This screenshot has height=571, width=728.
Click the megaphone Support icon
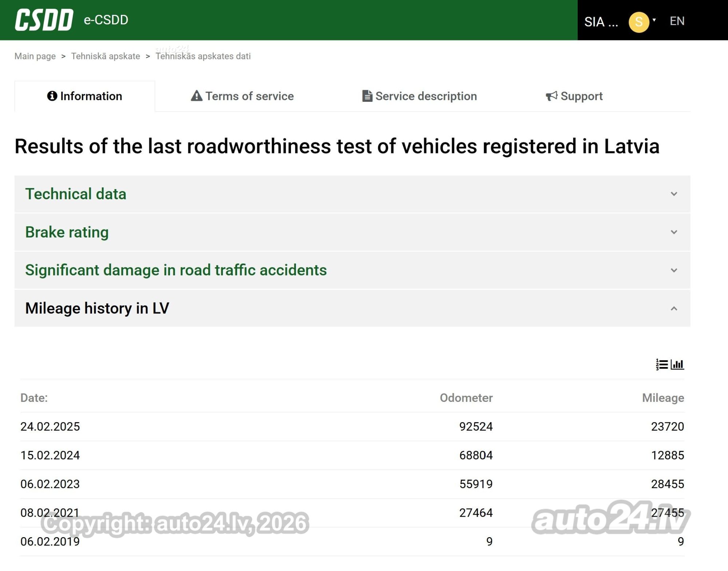click(x=551, y=96)
